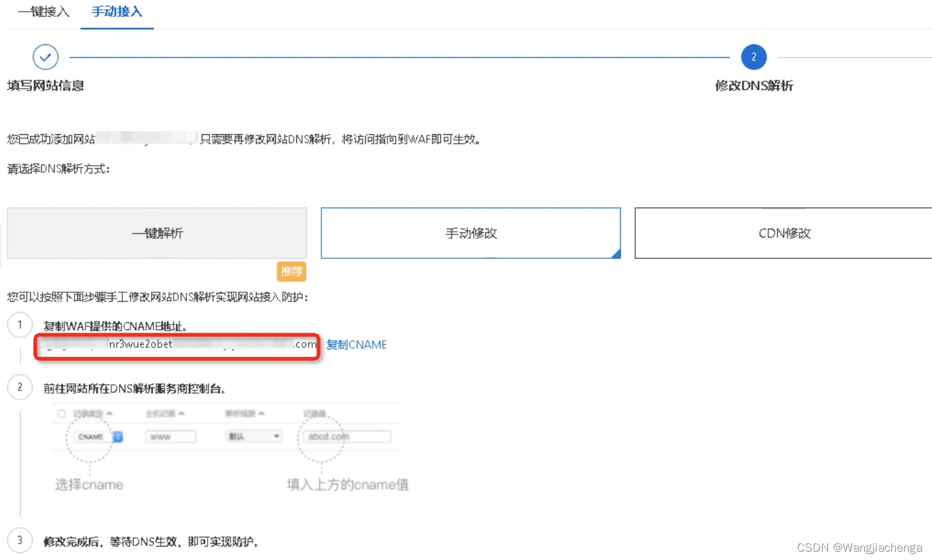Open the 默认 line dropdown in the illustration

pyautogui.click(x=254, y=437)
